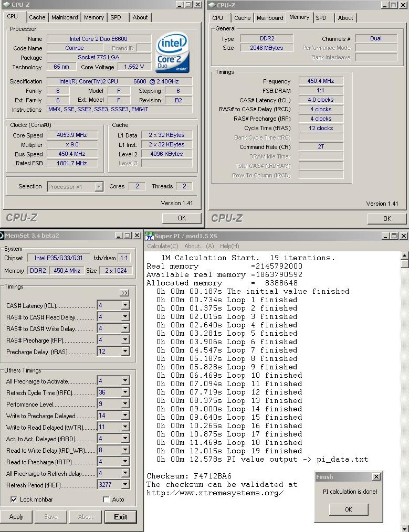The height and width of the screenshot is (532, 409).
Task: Click the memory Frequency value 450.4 MHz in CPU-Z
Action: 321,81
